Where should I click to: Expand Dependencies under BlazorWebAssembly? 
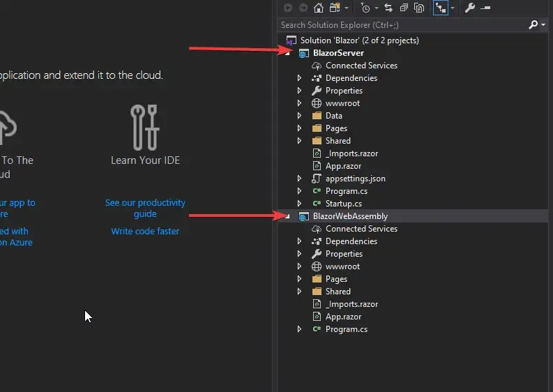point(299,241)
